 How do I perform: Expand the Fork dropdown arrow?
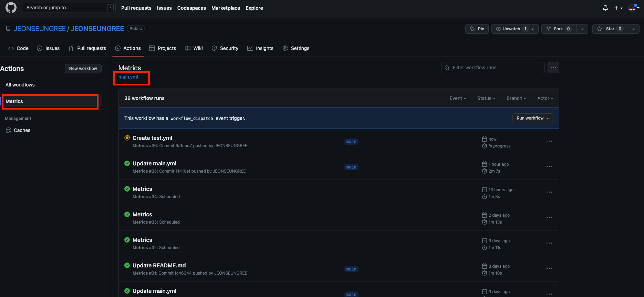[x=582, y=29]
